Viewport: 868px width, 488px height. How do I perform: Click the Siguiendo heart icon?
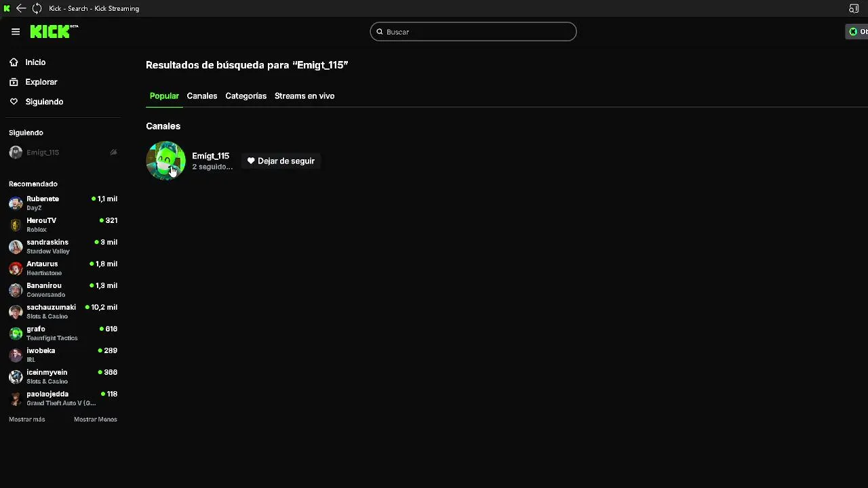(14, 102)
